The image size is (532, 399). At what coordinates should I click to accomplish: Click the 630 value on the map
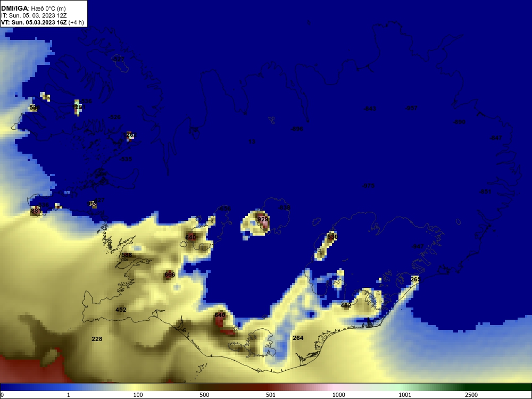(332, 237)
